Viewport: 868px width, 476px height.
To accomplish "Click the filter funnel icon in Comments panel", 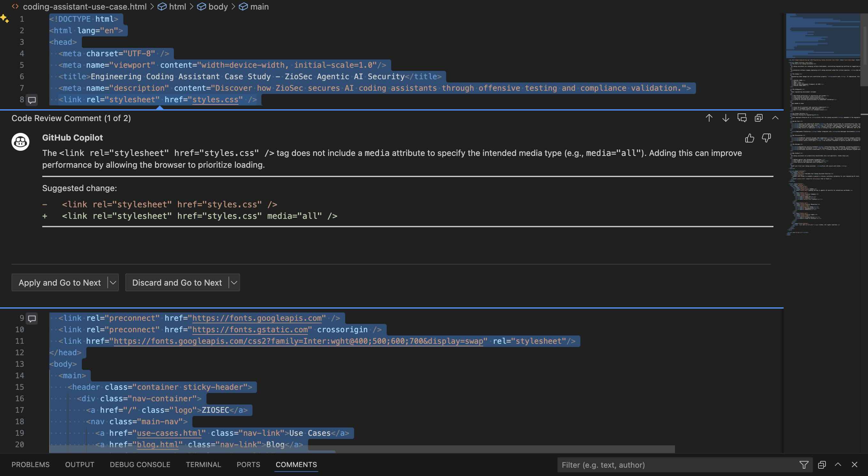I will [804, 465].
